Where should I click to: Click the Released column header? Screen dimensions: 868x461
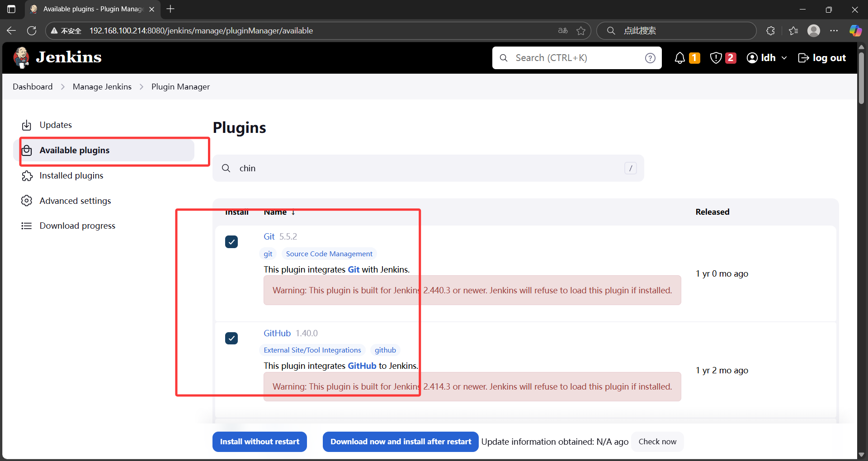(712, 212)
